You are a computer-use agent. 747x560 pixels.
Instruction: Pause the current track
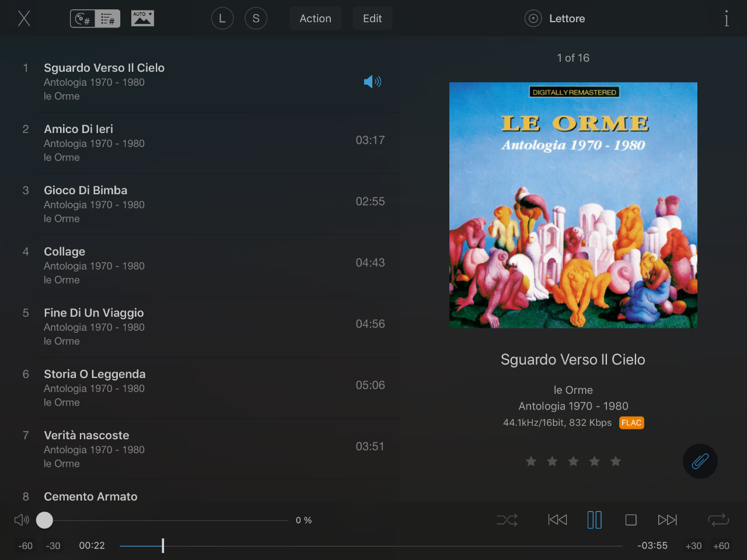coord(594,520)
